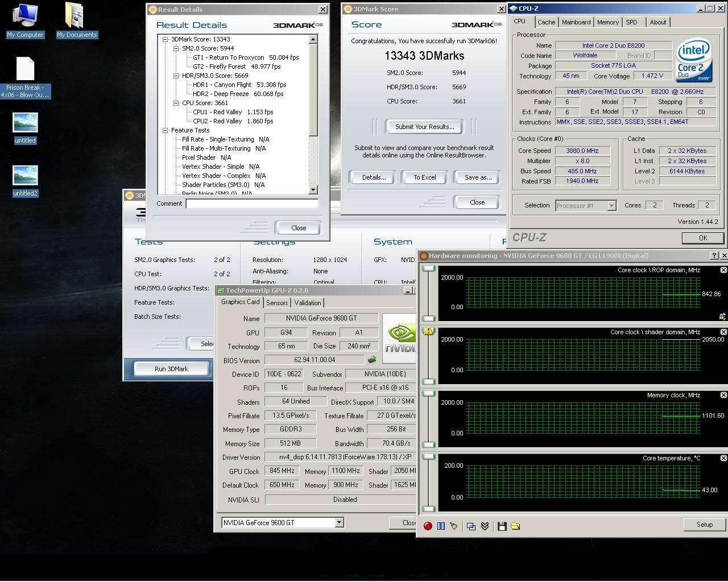Save monitoring data with floppy disk icon
Screen dimensions: 728x582
502,526
